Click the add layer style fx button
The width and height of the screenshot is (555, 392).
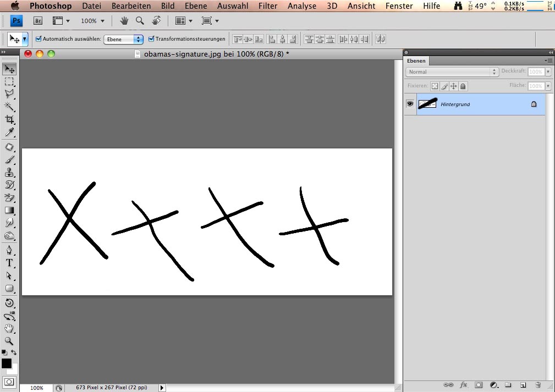pos(463,385)
